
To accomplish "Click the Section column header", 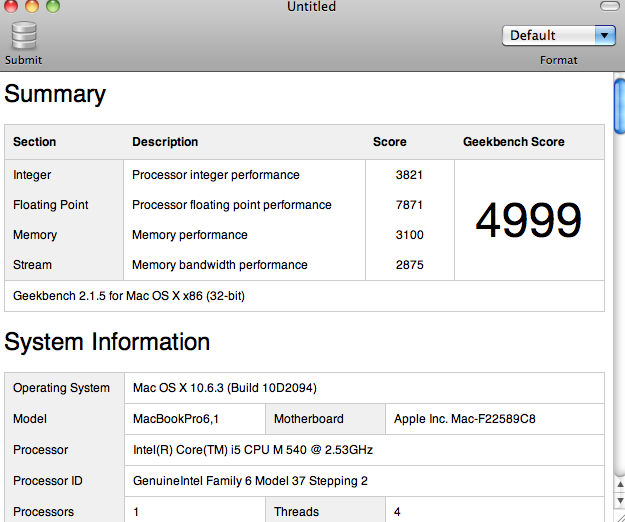I will (34, 142).
